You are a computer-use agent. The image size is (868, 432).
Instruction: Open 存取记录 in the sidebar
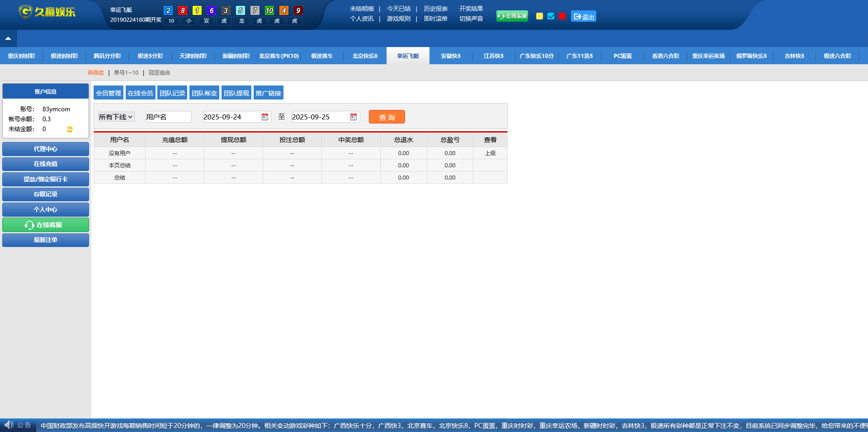click(x=46, y=194)
